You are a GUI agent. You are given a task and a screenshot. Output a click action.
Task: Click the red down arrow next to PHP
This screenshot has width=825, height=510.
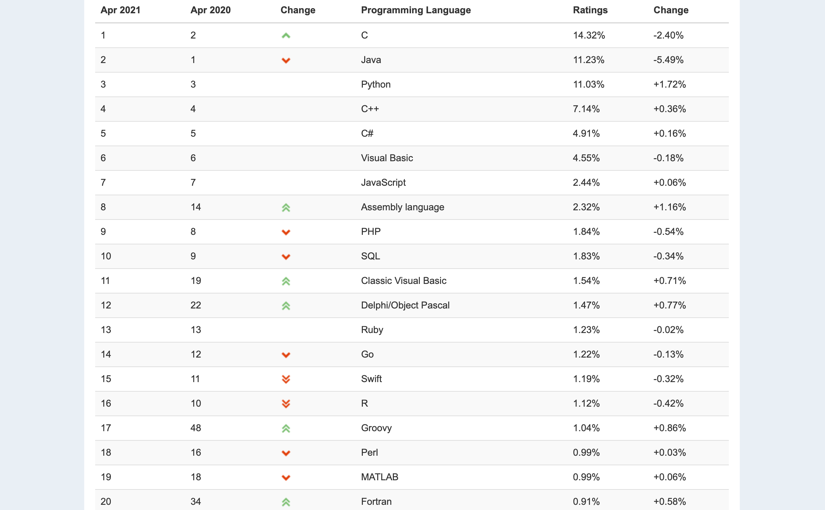(x=286, y=232)
